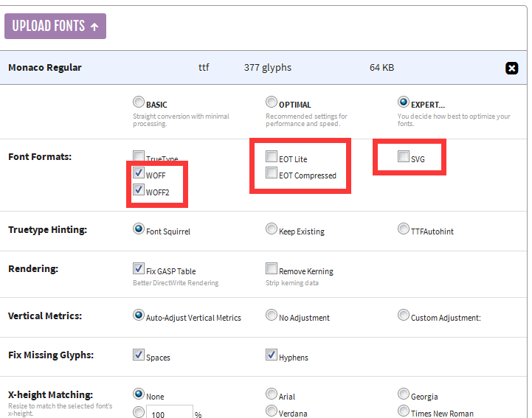Image resolution: width=532 pixels, height=418 pixels.
Task: Disable Fix GASP Table option
Action: coord(139,270)
